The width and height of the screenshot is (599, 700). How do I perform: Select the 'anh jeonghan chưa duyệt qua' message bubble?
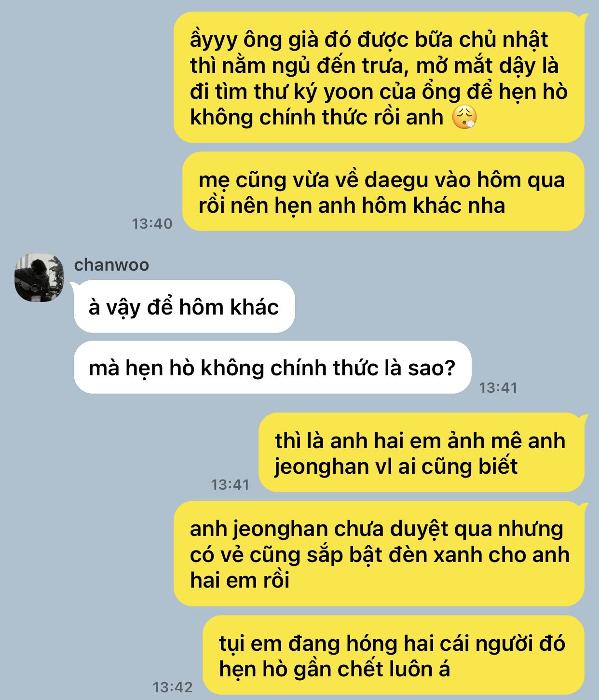(x=379, y=553)
